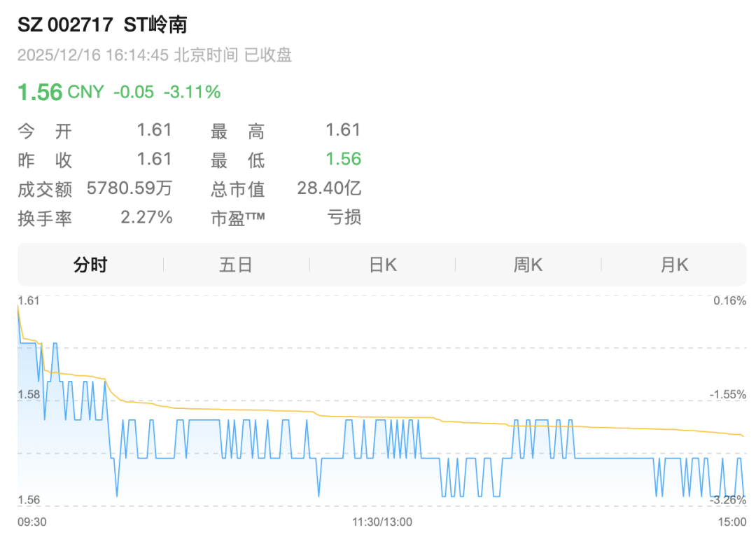The image size is (756, 537).
Task: Click the timestamp 2025/12/16 16:14:45
Action: (93, 55)
